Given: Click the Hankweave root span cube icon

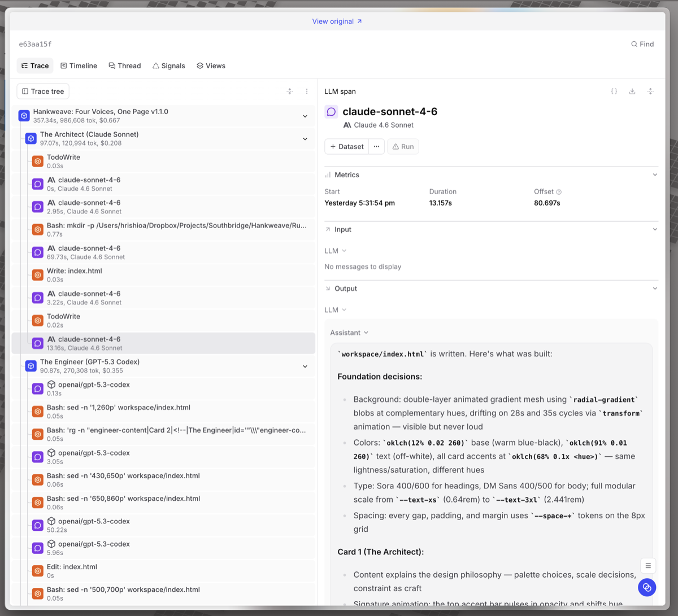Looking at the screenshot, I should point(24,116).
